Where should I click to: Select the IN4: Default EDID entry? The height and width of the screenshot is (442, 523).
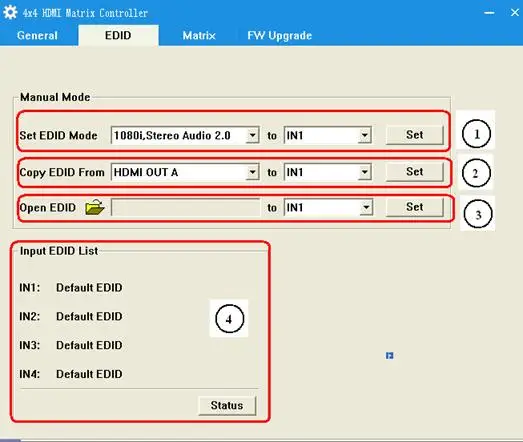point(71,374)
